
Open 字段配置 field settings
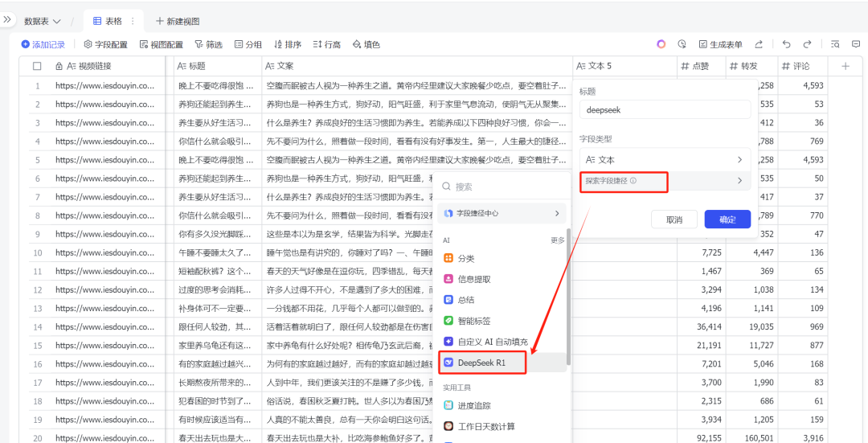pos(106,44)
